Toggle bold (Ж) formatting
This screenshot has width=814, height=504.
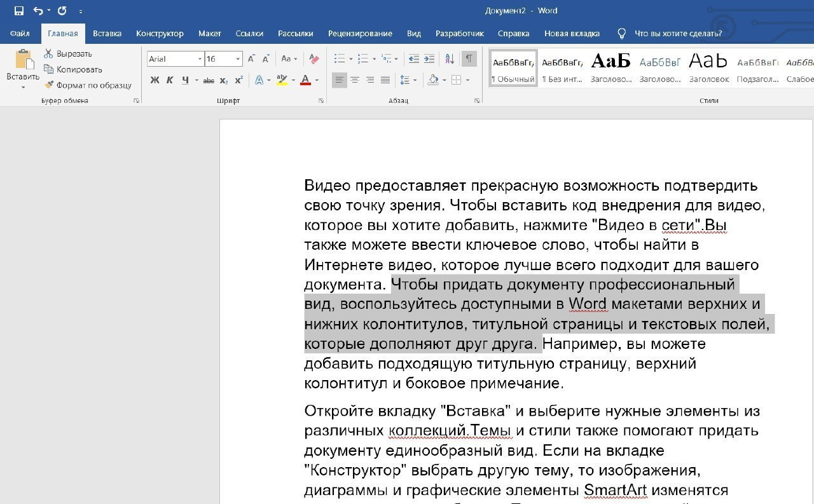tap(155, 80)
